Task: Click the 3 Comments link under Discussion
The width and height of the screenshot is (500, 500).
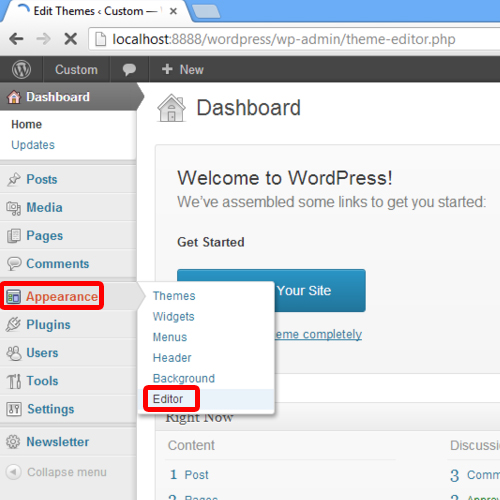Action: [475, 475]
